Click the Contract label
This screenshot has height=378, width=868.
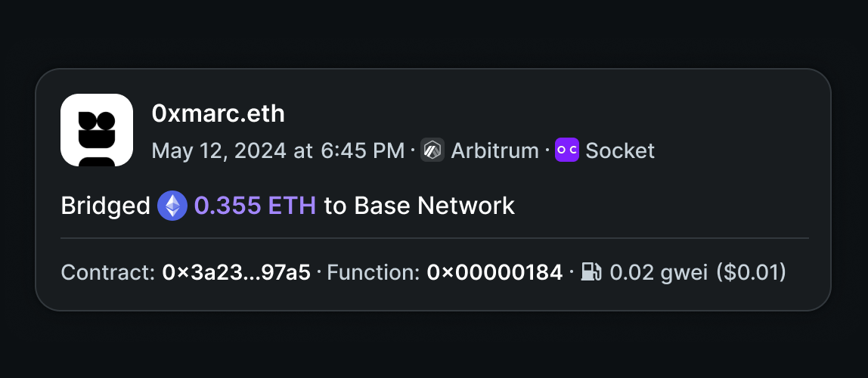click(x=108, y=272)
